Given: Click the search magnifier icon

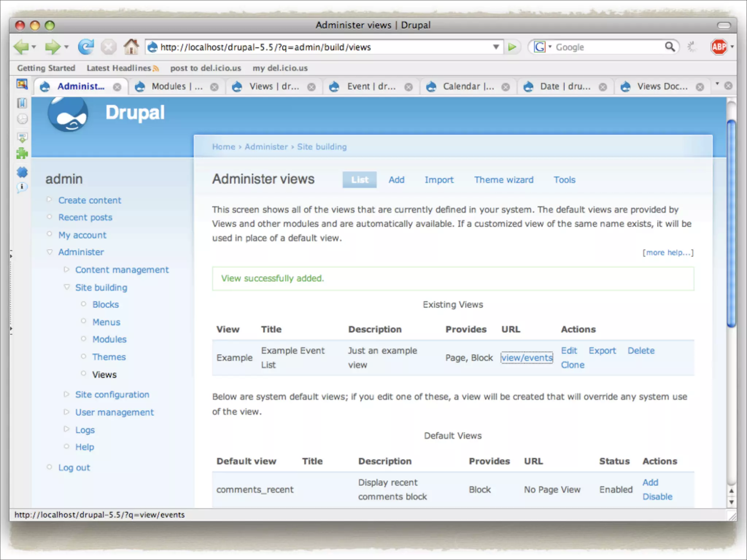Looking at the screenshot, I should tap(670, 47).
